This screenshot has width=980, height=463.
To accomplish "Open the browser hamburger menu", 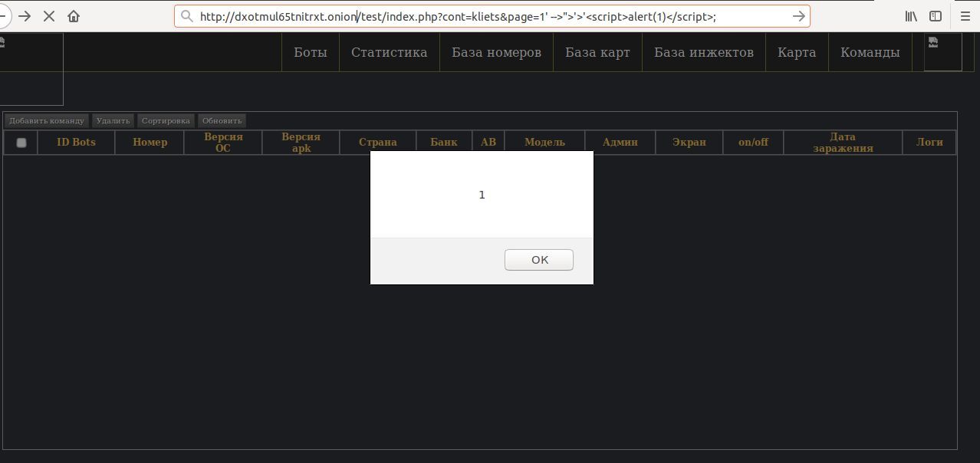I will click(x=965, y=16).
